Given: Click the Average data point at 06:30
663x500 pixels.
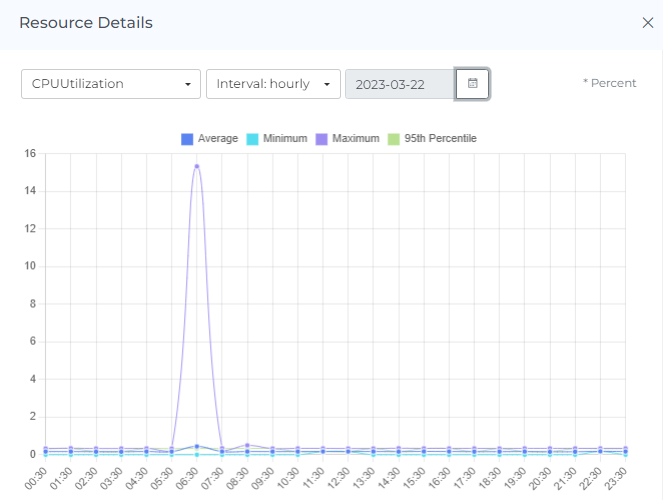Looking at the screenshot, I should point(197,446).
